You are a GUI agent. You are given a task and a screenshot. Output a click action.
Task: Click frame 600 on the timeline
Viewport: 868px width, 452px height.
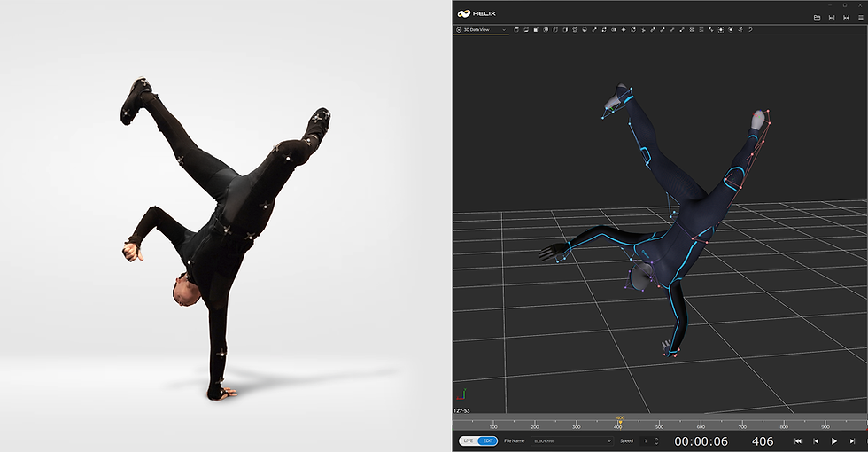tap(701, 426)
